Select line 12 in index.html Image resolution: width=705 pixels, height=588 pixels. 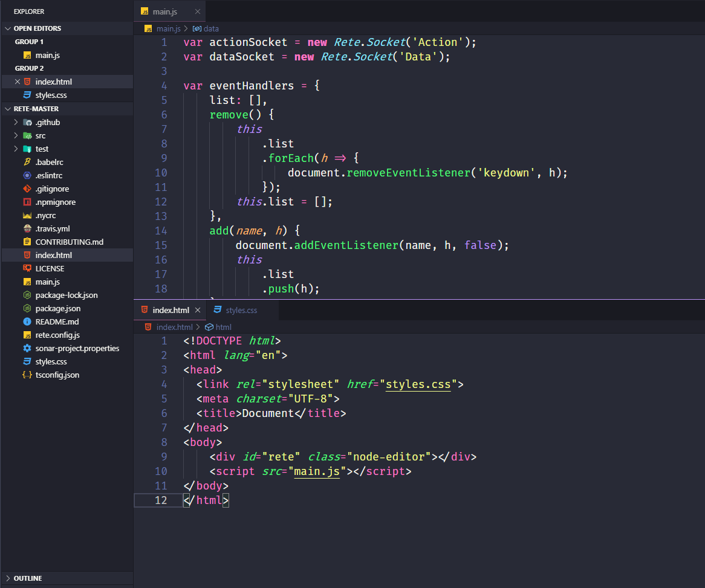pyautogui.click(x=206, y=500)
